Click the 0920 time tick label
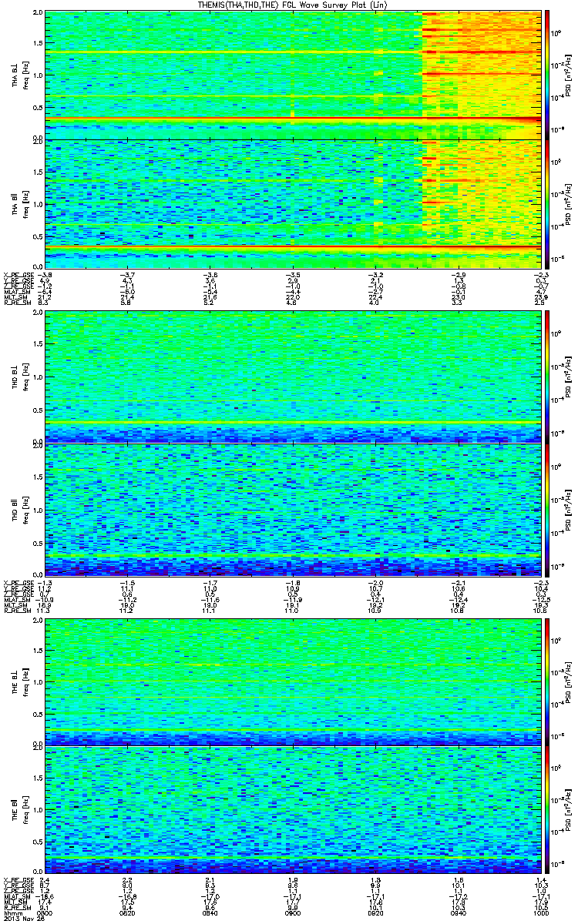578x924 pixels. coord(376,912)
